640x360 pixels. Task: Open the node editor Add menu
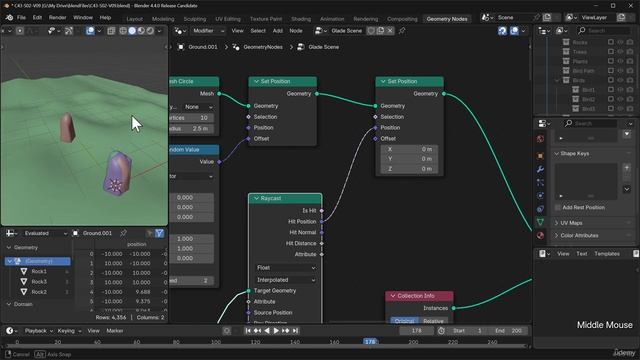click(x=278, y=31)
